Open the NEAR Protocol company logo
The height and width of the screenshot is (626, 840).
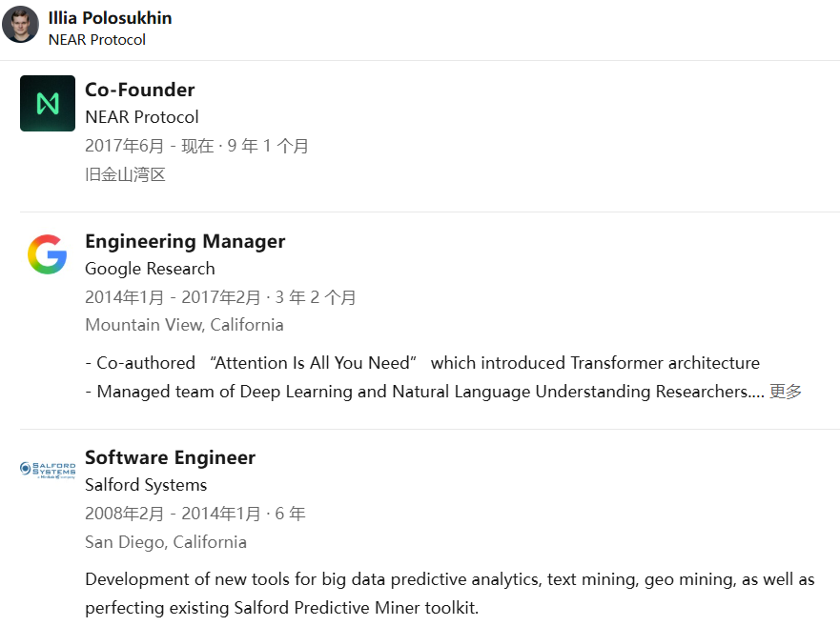pyautogui.click(x=48, y=103)
